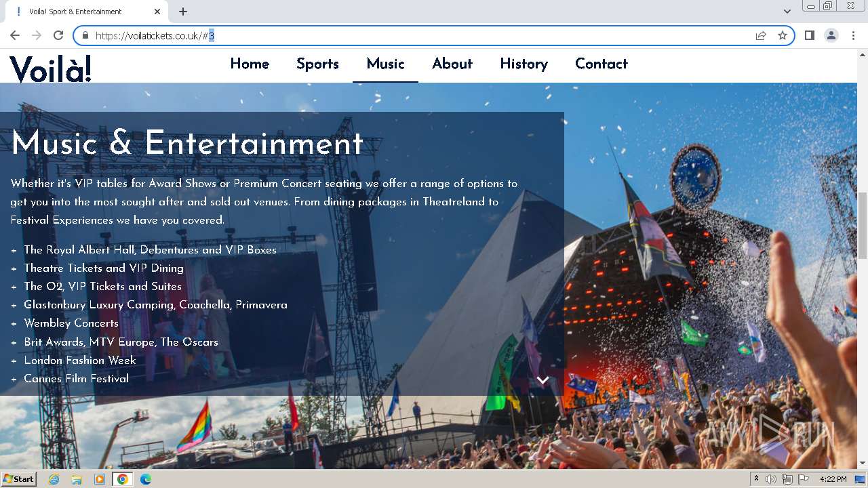
Task: Click the 'London Fashion Week' item
Action: [80, 360]
